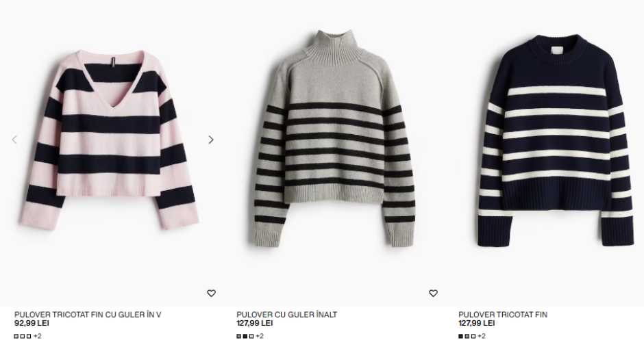
Task: Choose the gray swatch under high-collar pullover
Action: point(238,336)
